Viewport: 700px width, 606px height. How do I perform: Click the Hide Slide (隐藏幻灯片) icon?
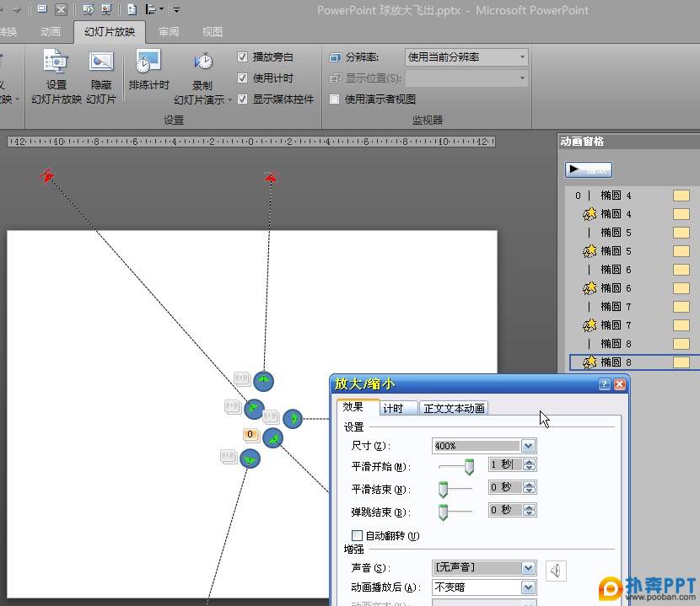point(101,62)
